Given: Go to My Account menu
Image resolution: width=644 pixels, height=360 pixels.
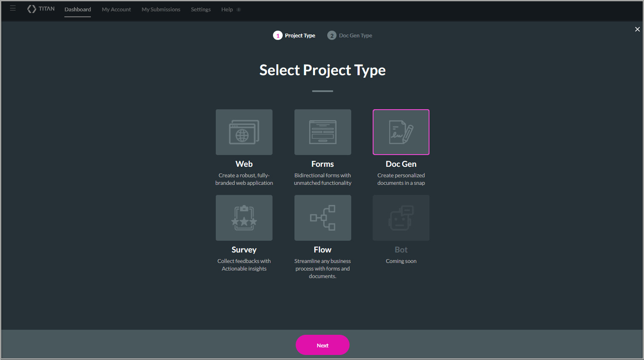Looking at the screenshot, I should (116, 10).
